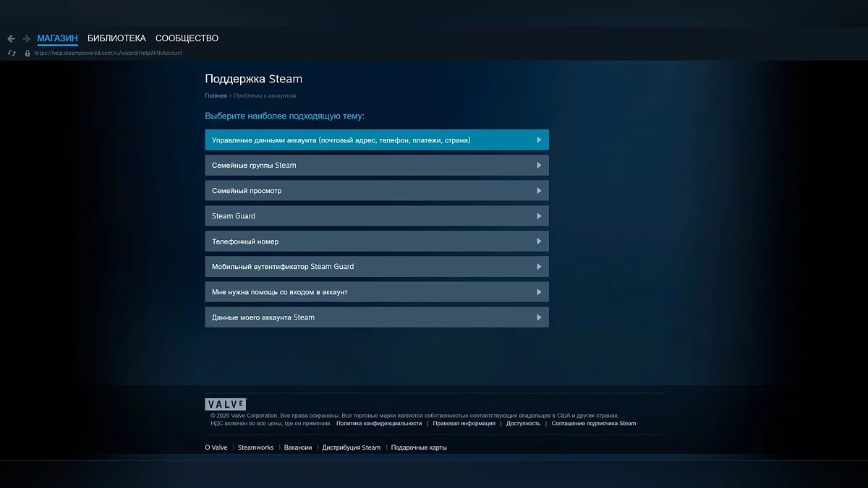Open Политика конфиденциальности link
The width and height of the screenshot is (868, 488).
click(x=379, y=423)
